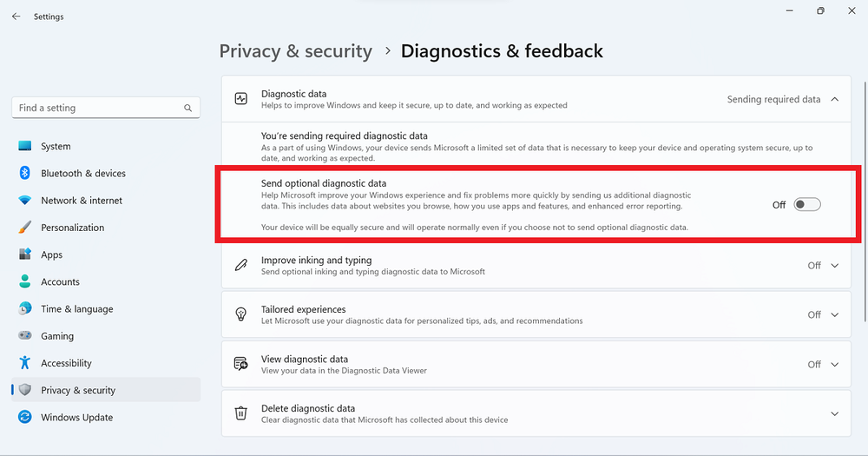Navigate to Privacy & security breadcrumb
The width and height of the screenshot is (868, 456).
tap(296, 51)
